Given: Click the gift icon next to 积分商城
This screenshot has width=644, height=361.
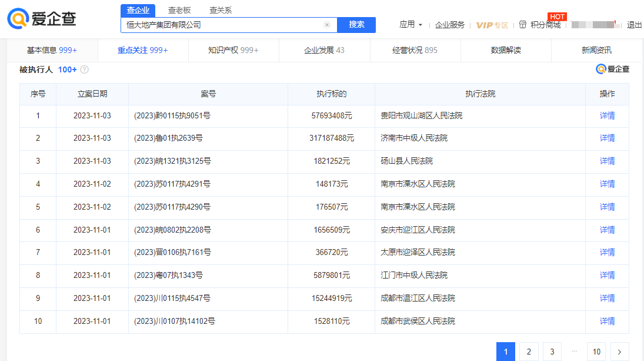Looking at the screenshot, I should (522, 25).
